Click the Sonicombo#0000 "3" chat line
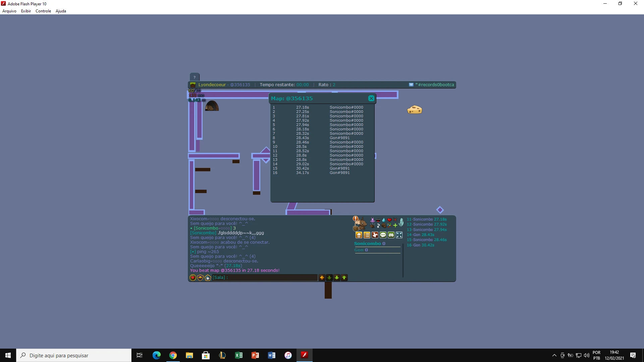This screenshot has width=644, height=362. [x=213, y=228]
